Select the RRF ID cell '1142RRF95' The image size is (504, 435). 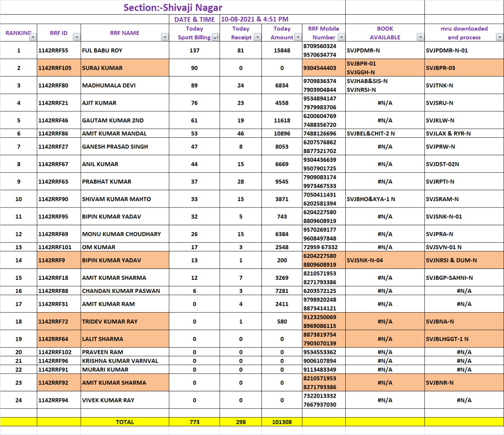[59, 217]
